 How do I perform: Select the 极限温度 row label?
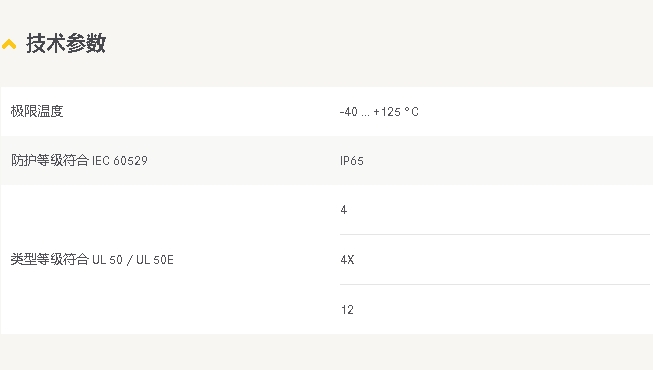point(37,111)
